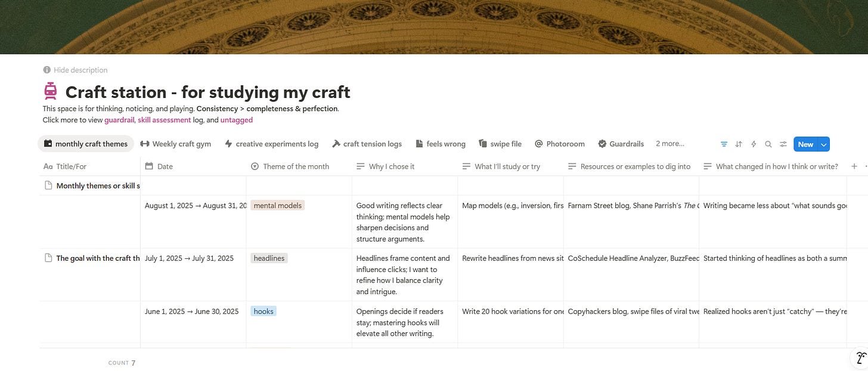Click the cover image at top
868x371 pixels.
point(434,27)
